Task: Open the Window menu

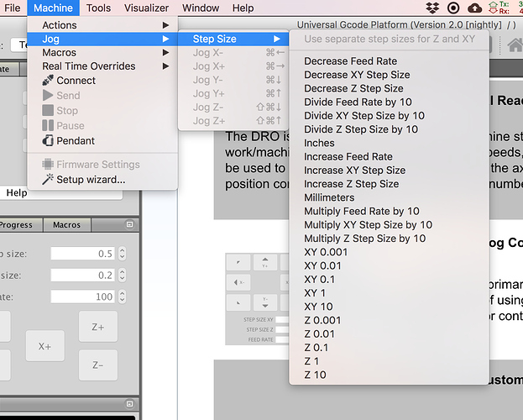Action: tap(201, 8)
